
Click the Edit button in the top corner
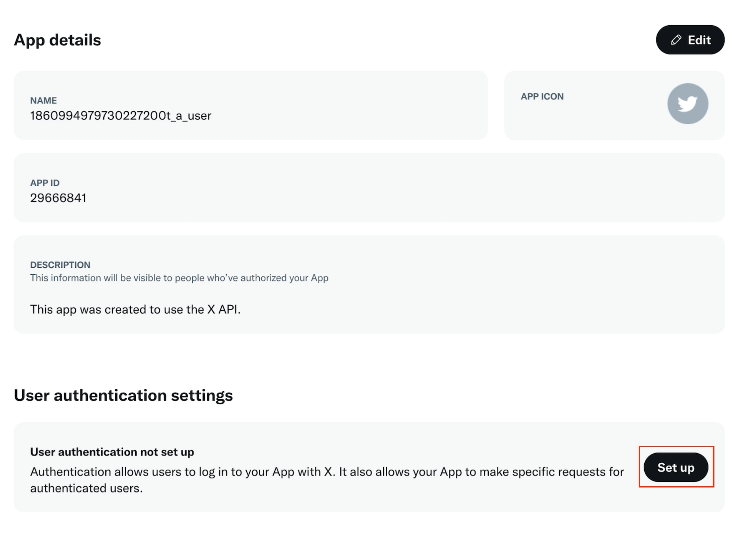[690, 40]
